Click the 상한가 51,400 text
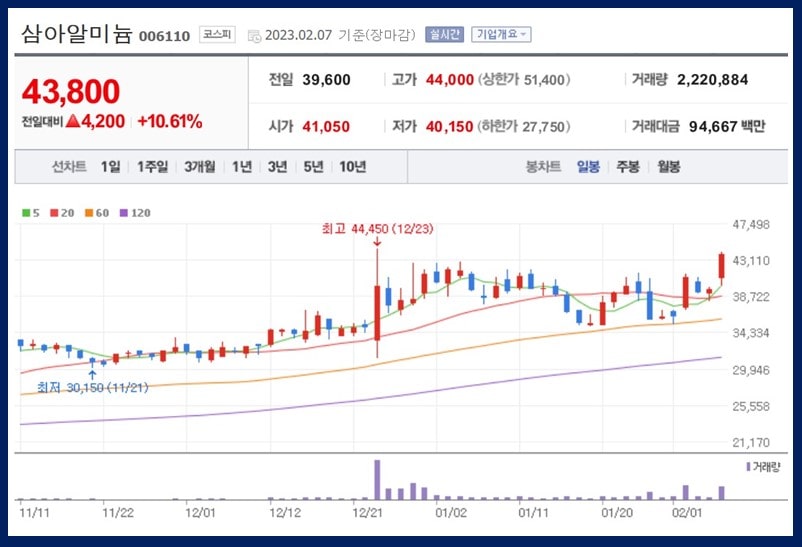This screenshot has width=802, height=547. (524, 80)
